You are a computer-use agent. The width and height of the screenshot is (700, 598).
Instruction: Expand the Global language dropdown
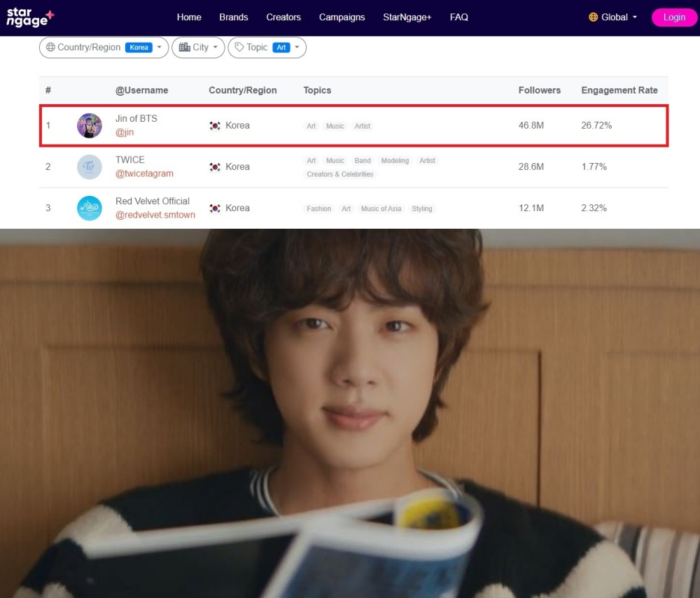[x=613, y=17]
